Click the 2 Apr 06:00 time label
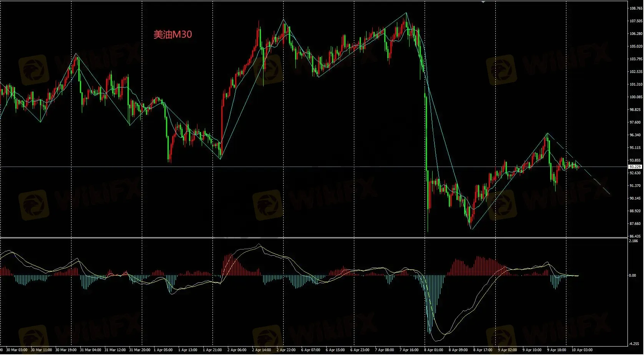644x355 pixels. tap(237, 350)
